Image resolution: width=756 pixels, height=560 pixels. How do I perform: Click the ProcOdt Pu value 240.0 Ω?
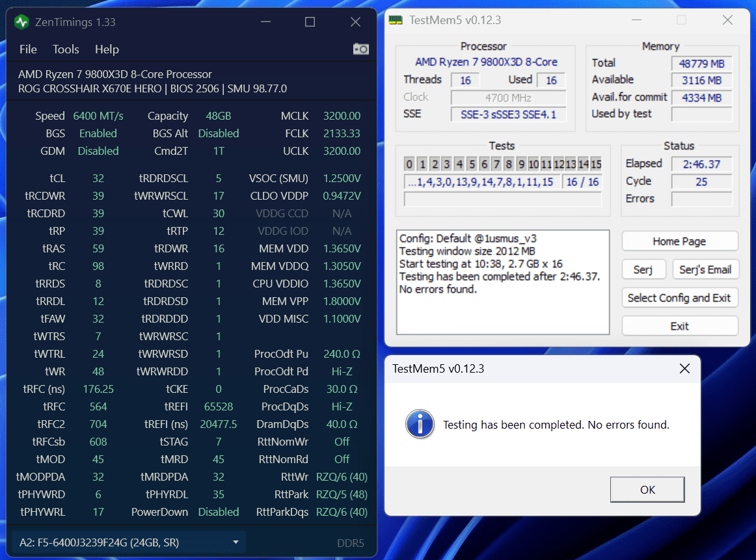[x=342, y=354]
